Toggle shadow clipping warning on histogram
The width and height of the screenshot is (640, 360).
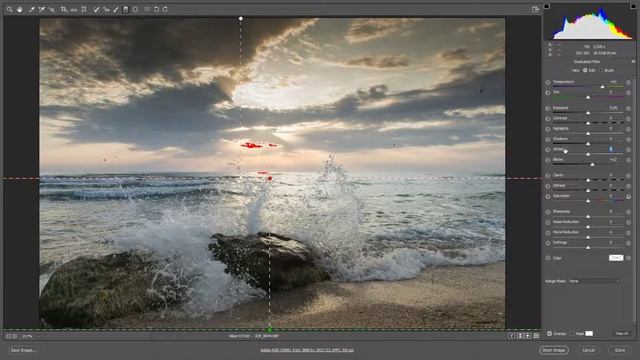(547, 6)
